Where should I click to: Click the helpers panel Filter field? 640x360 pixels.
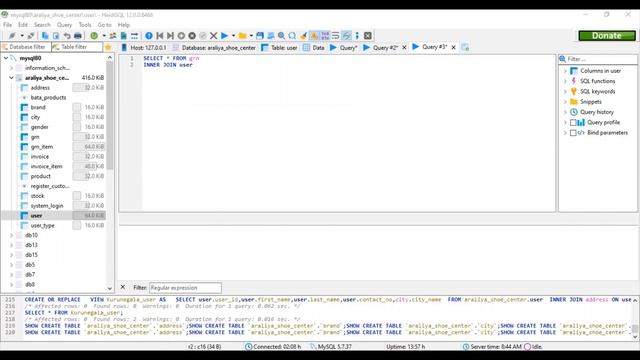click(601, 59)
